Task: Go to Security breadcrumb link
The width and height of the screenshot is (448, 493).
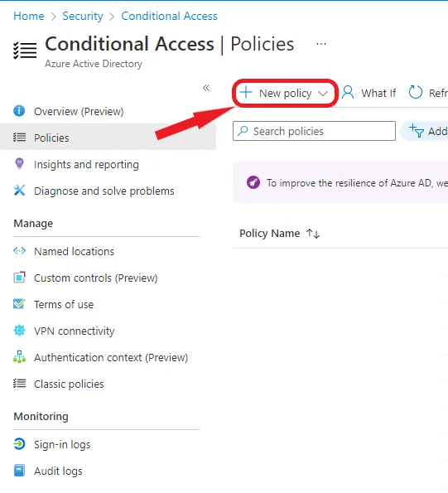Action: [83, 16]
